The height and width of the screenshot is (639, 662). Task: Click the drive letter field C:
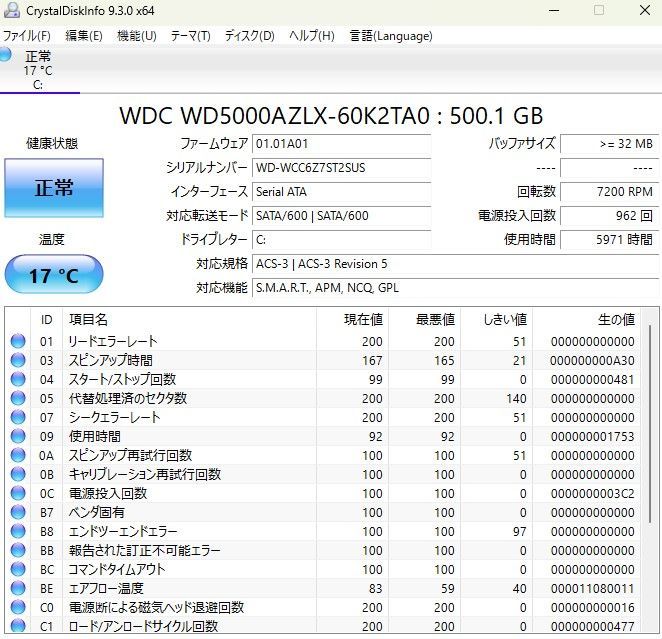[x=342, y=240]
